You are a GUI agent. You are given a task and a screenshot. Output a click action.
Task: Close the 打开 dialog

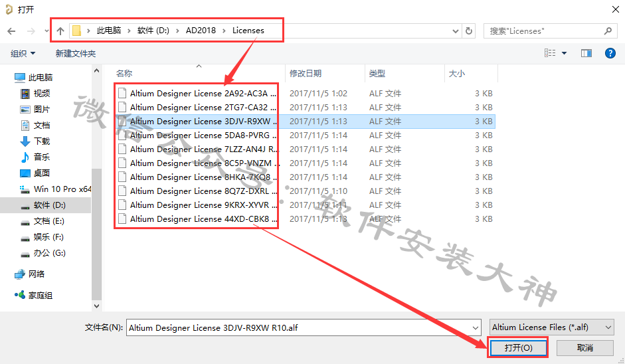coord(616,9)
